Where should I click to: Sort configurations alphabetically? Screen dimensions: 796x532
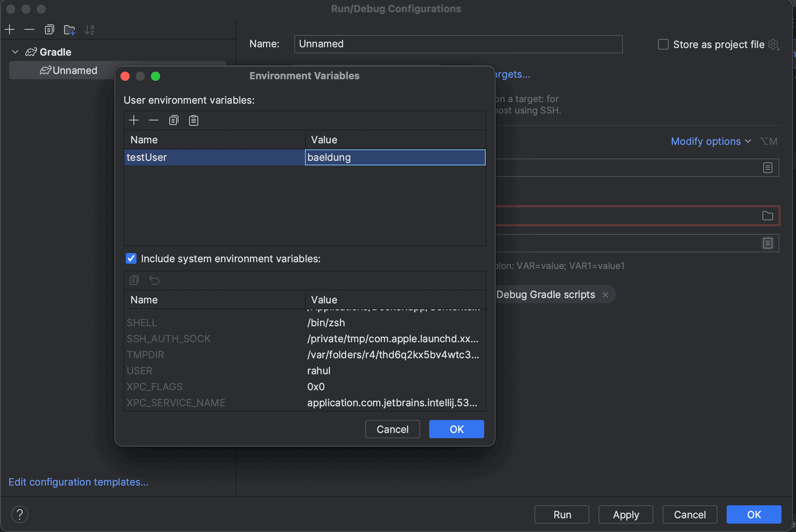point(90,29)
